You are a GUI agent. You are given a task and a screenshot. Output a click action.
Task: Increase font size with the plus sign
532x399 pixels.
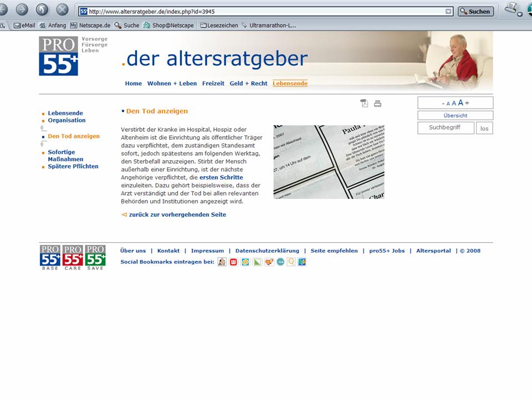[x=467, y=103]
